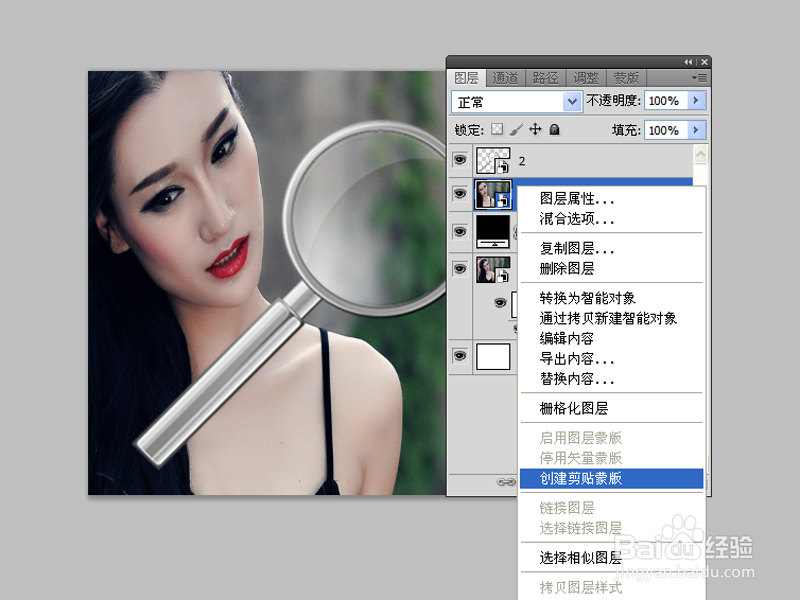Viewport: 800px width, 600px height.
Task: Click the 填充 100% value field
Action: click(666, 130)
